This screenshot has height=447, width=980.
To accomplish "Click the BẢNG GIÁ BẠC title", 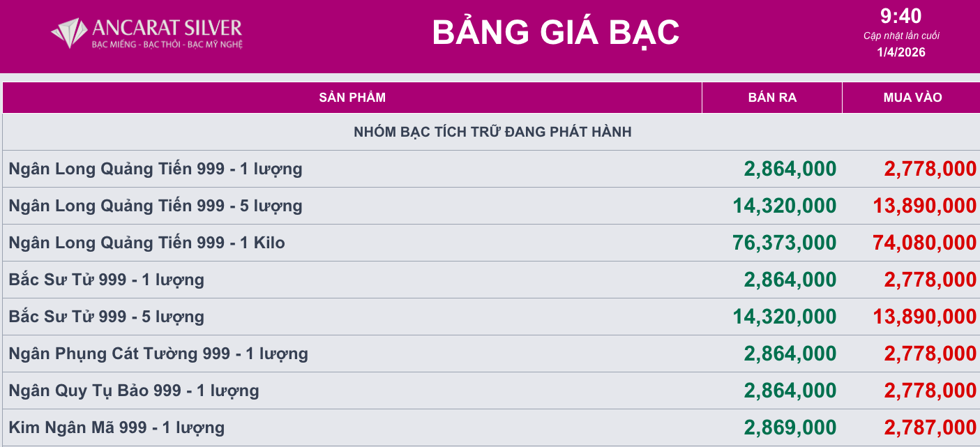I will tap(555, 33).
